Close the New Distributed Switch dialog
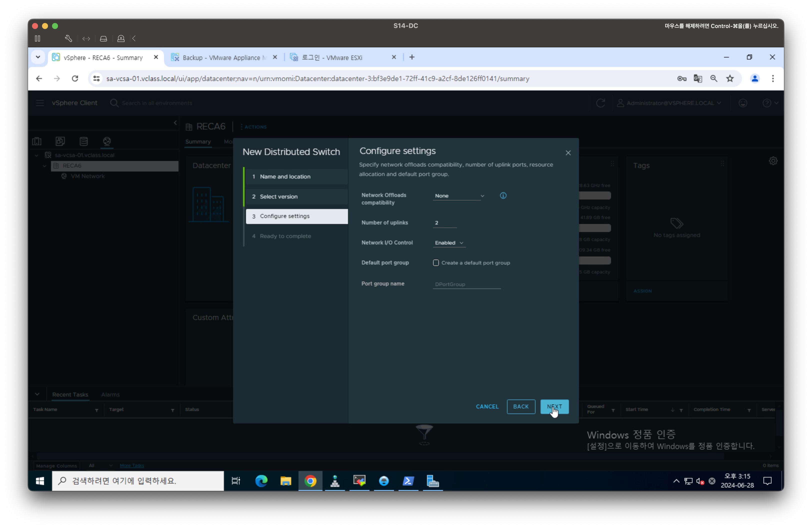Screen dimensions: 812x528 568,153
